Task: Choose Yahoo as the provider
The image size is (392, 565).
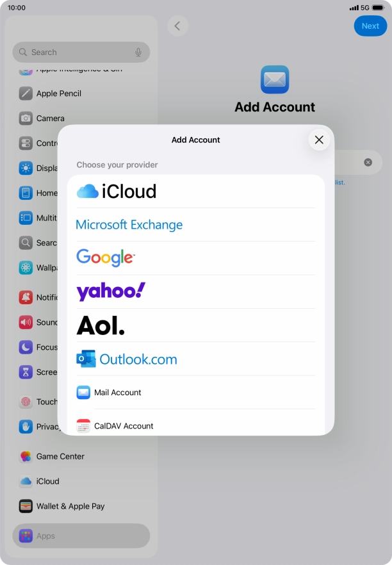Action: tap(111, 291)
